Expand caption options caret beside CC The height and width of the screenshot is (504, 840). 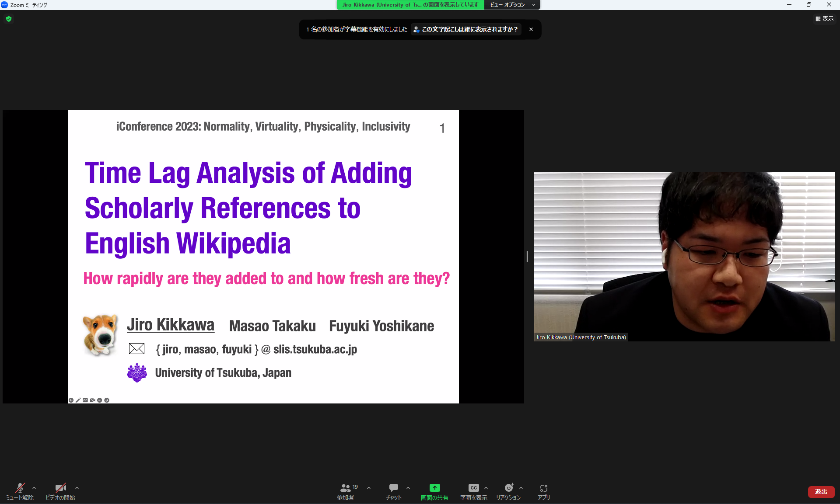tap(486, 488)
